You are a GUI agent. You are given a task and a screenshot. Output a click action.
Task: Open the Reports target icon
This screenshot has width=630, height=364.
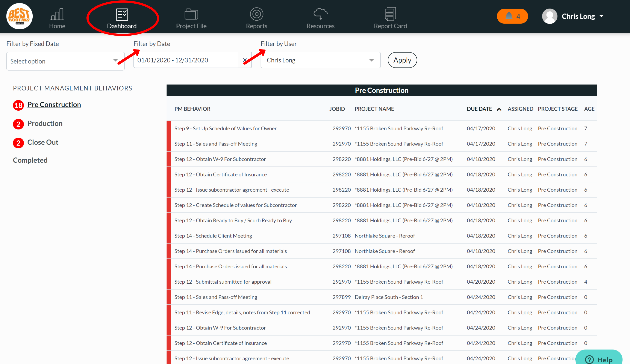point(256,14)
